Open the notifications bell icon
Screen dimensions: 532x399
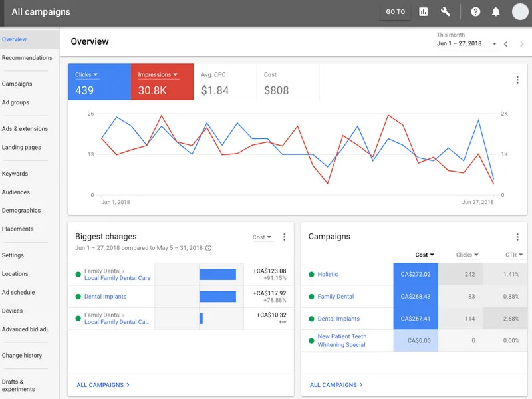(495, 12)
